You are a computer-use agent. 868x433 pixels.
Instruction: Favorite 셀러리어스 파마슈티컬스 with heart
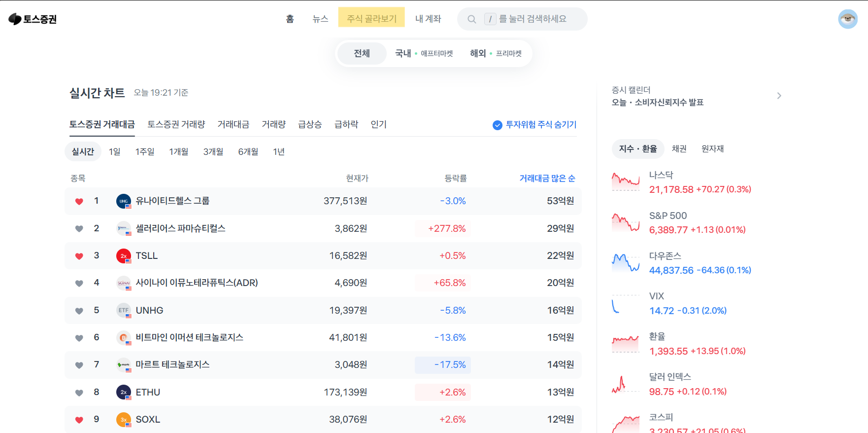[x=79, y=228]
